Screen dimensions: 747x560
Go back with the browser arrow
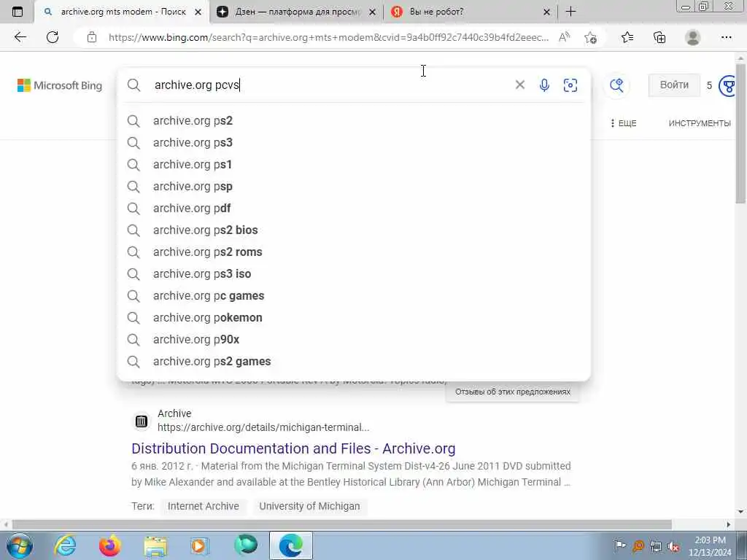(20, 37)
